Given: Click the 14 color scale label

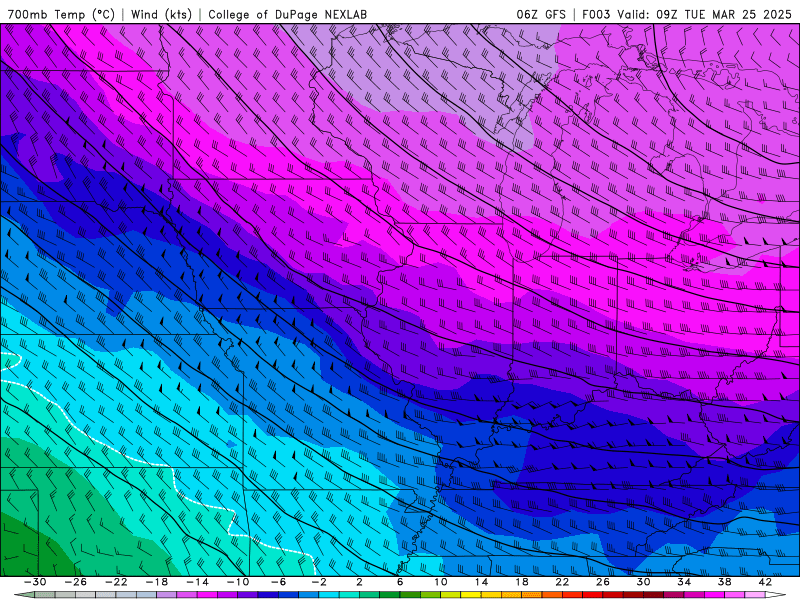Looking at the screenshot, I should coord(481,582).
